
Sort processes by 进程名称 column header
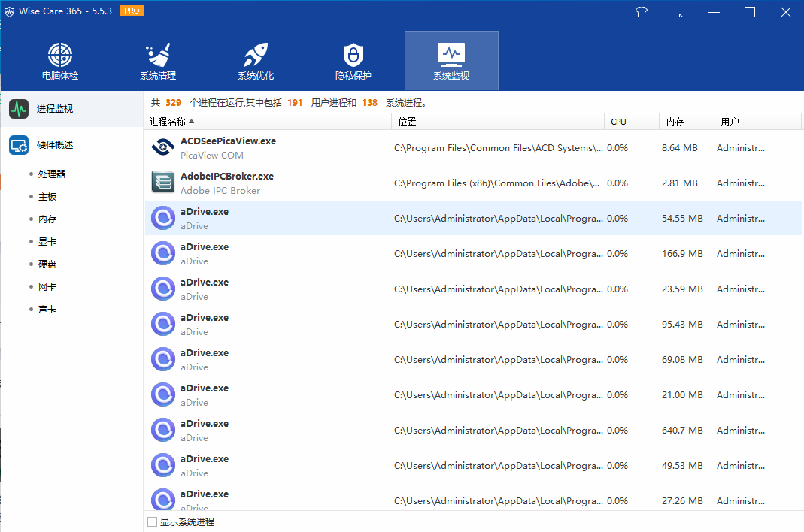(x=171, y=122)
